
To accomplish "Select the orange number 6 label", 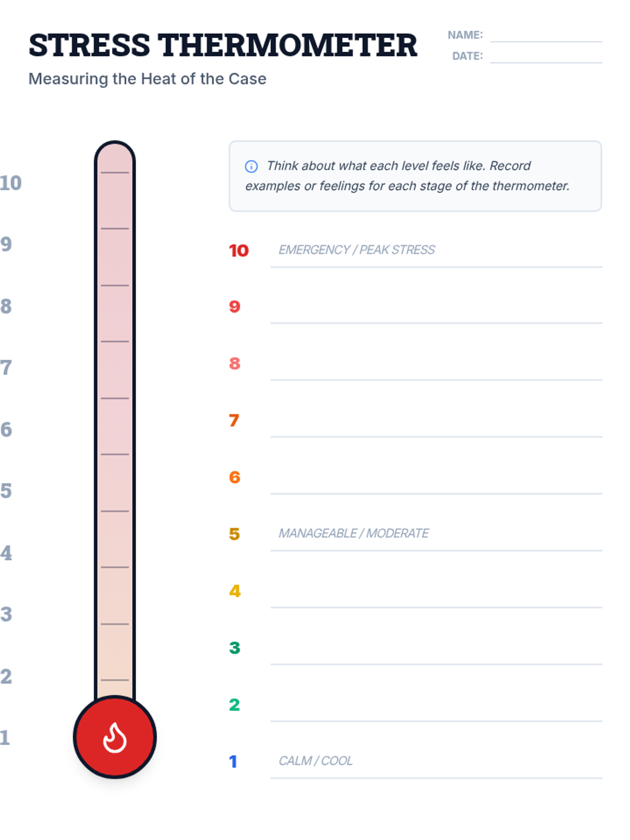I will (235, 478).
